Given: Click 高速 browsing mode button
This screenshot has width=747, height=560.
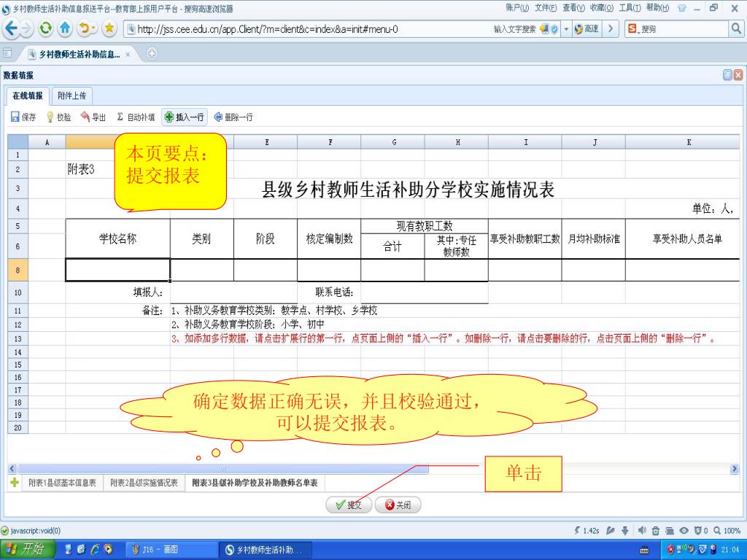Looking at the screenshot, I should point(586,29).
